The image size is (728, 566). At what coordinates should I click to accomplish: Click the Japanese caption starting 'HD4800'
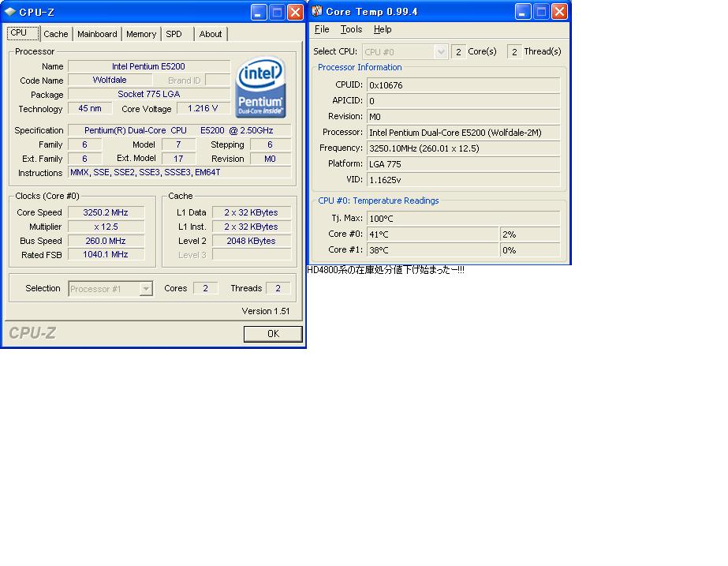[x=386, y=270]
